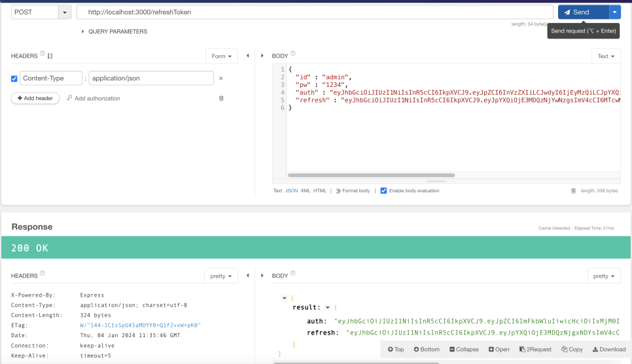Click the horizontal scrollbar in request body
The width and height of the screenshot is (632, 364).
point(371,175)
